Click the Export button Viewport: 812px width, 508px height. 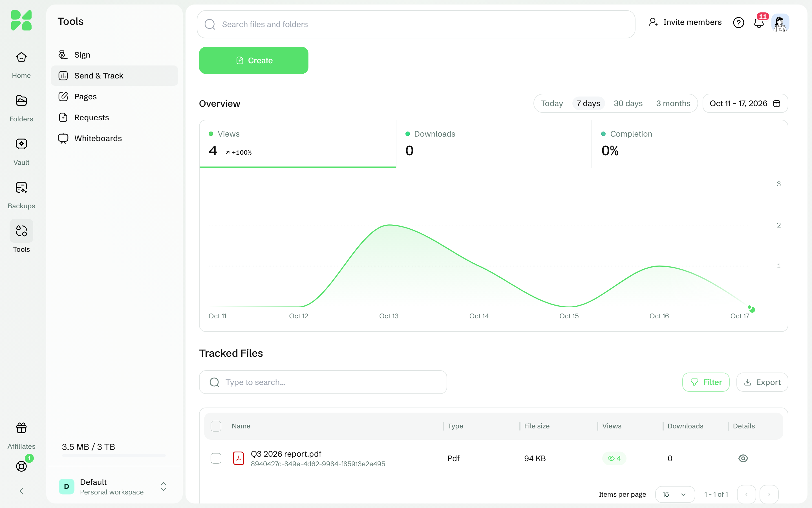[x=762, y=382]
